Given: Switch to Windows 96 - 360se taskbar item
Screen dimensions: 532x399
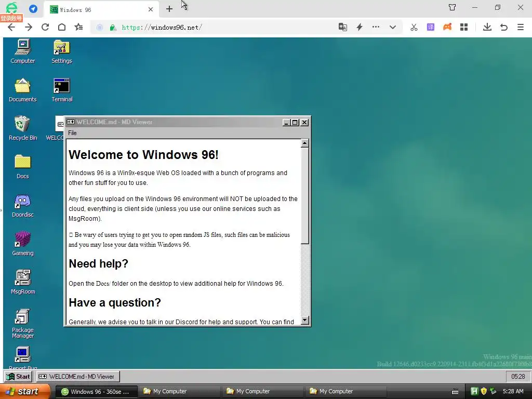Looking at the screenshot, I should 96,392.
